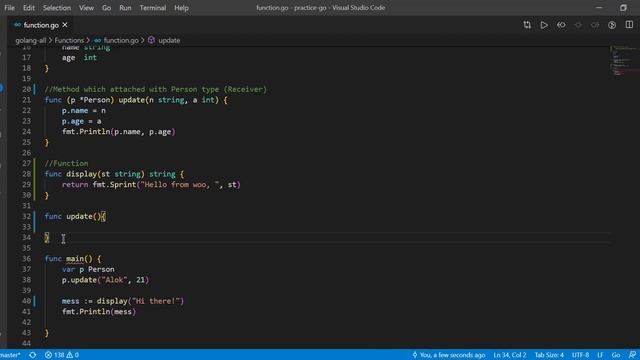Place cursor on func update() line 32

click(x=75, y=216)
